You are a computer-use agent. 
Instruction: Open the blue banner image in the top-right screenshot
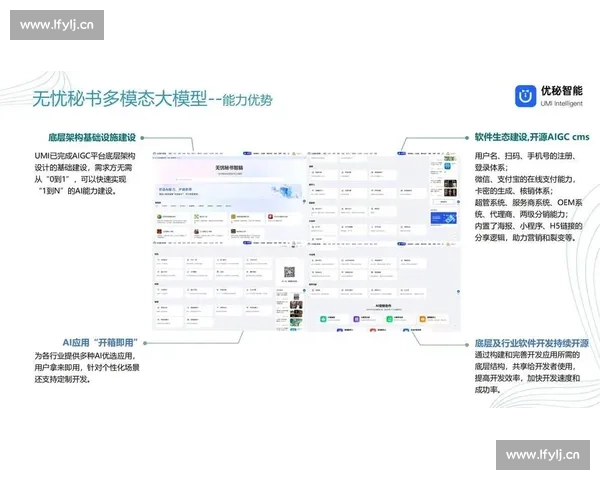[443, 218]
